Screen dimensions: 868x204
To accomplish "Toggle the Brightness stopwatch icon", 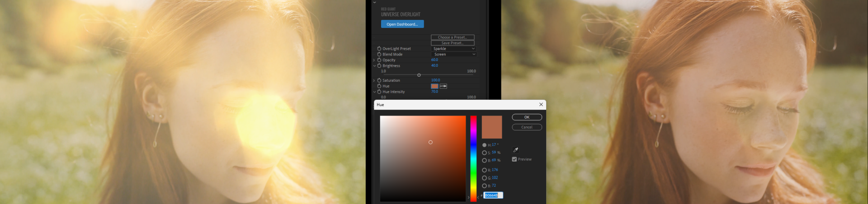I will pos(379,65).
